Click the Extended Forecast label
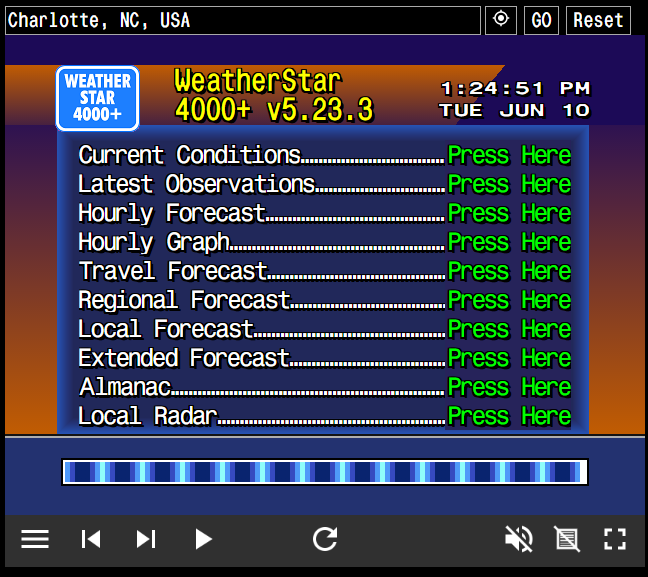 tap(184, 358)
